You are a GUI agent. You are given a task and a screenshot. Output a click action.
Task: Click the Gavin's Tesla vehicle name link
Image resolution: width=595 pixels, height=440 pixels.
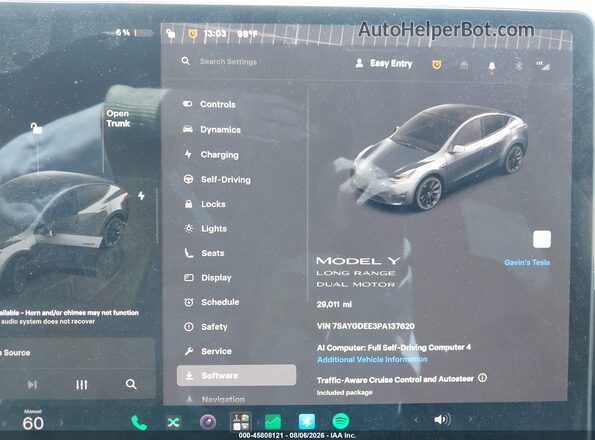[x=527, y=262]
